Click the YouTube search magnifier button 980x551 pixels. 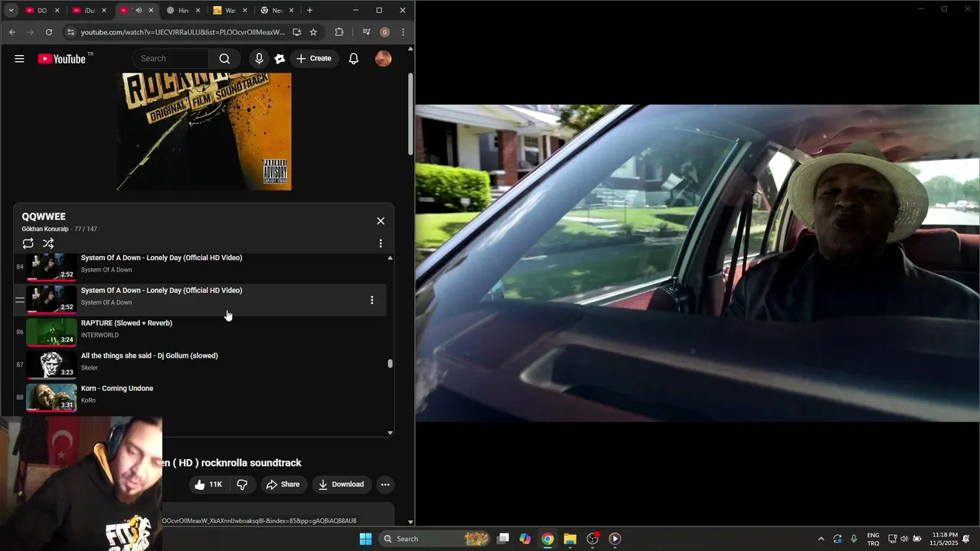(224, 58)
